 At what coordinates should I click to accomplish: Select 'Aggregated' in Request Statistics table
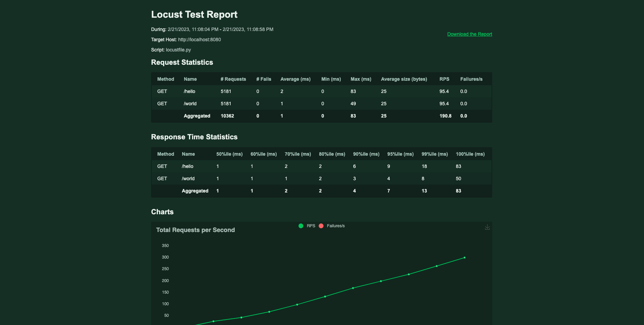pyautogui.click(x=197, y=116)
